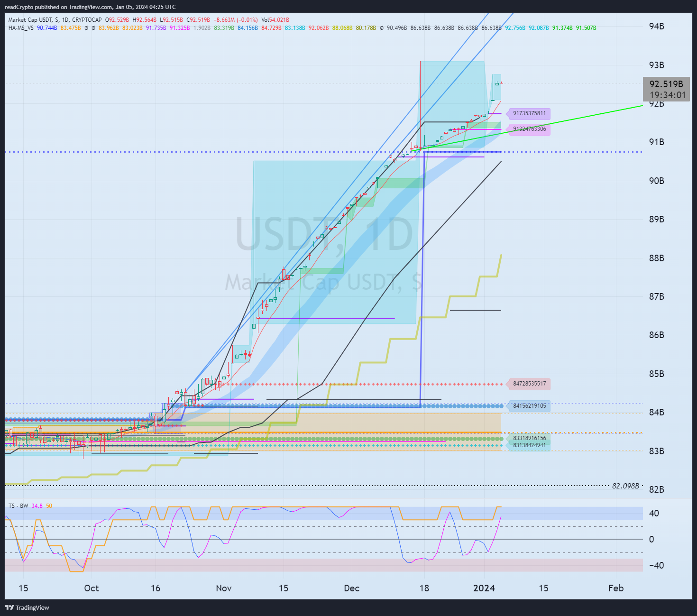The width and height of the screenshot is (697, 616).
Task: Click the Nov time axis label
Action: tap(224, 588)
